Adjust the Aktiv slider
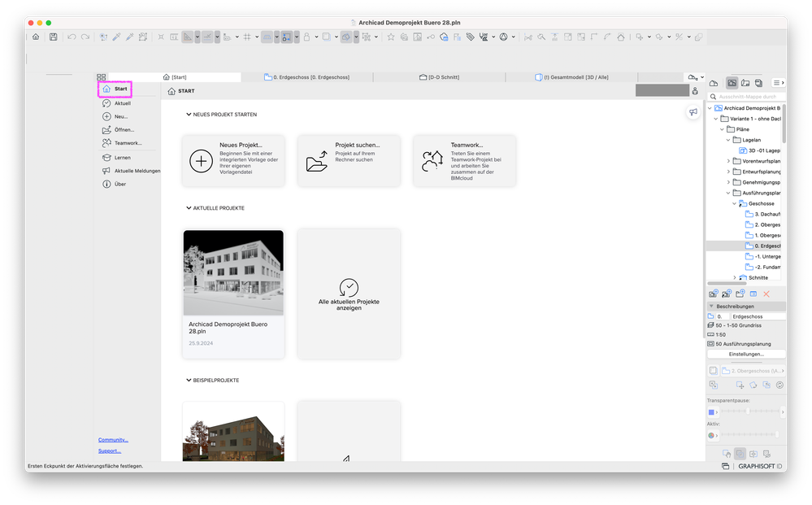812x505 pixels. (749, 435)
